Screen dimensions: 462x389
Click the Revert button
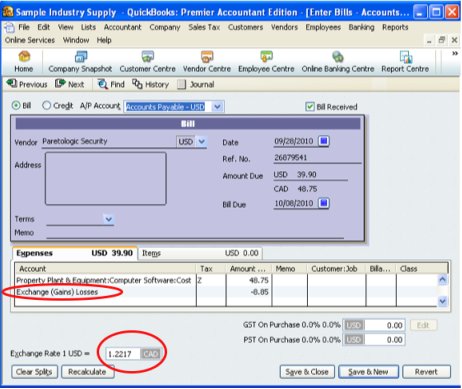click(x=426, y=372)
